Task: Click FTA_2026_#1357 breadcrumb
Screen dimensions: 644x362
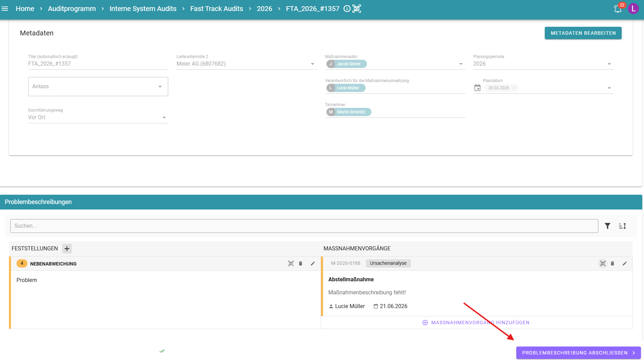Action: (x=313, y=9)
